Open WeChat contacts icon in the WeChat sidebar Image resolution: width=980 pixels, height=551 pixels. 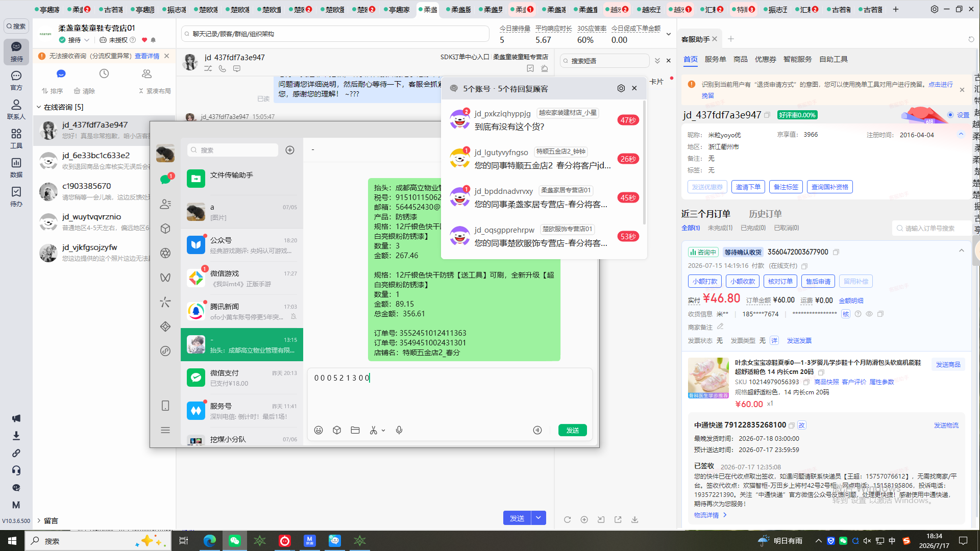point(165,204)
